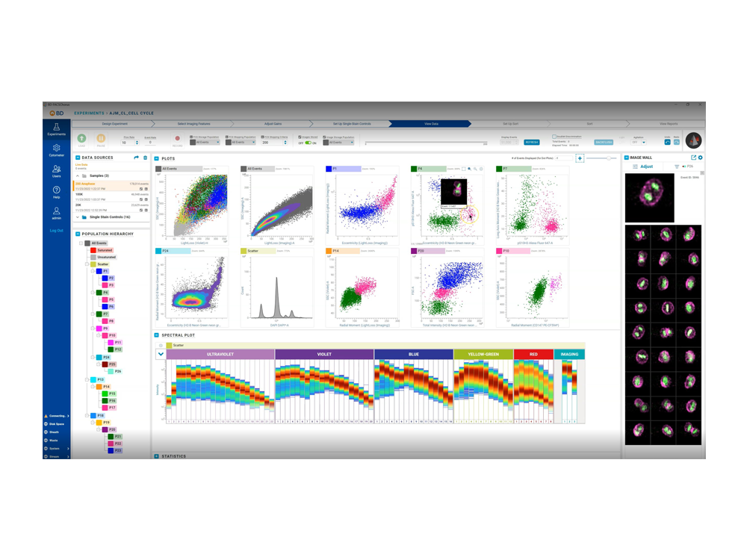Pop out the Image Wall panel
This screenshot has width=747, height=560.
(x=694, y=158)
